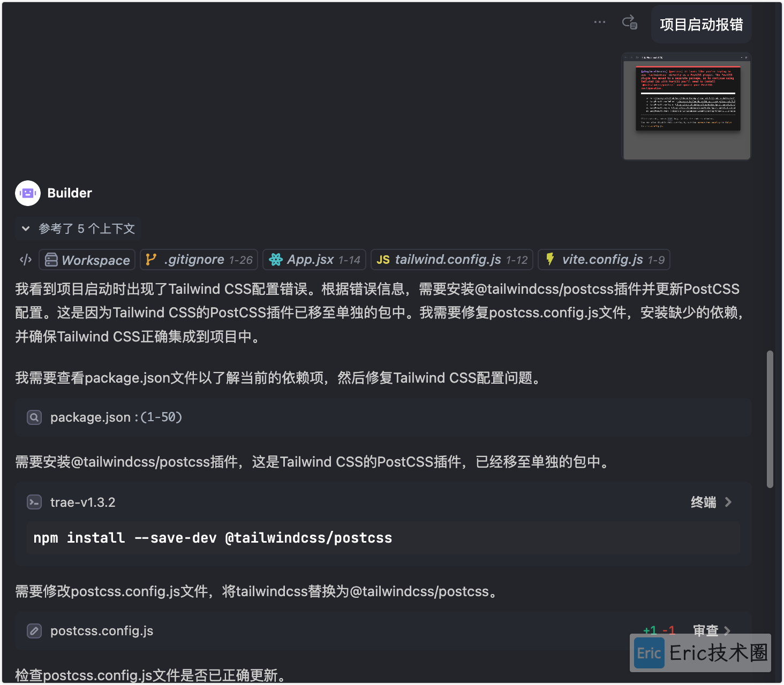784x685 pixels.
Task: Click the React icon on App.jsx
Action: tap(276, 260)
